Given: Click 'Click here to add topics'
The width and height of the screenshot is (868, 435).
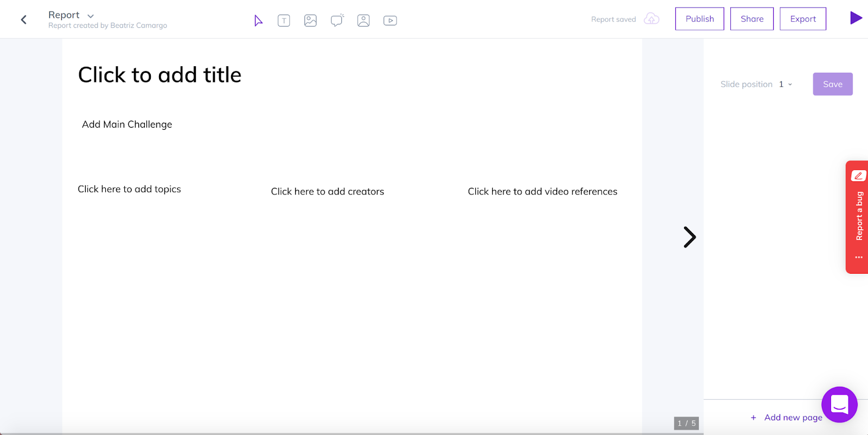Looking at the screenshot, I should 129,189.
